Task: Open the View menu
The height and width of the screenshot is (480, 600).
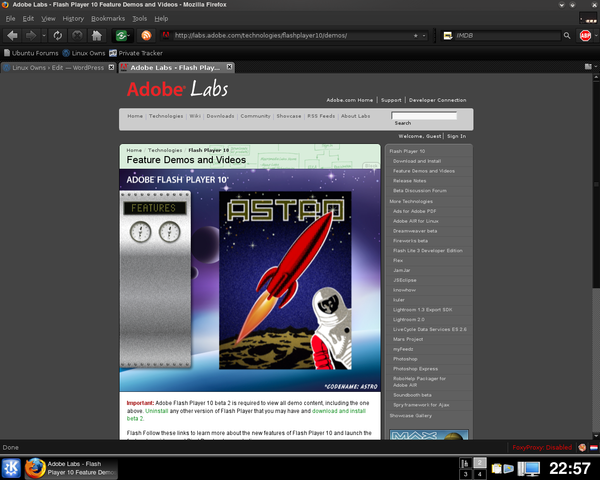Action: pyautogui.click(x=48, y=18)
